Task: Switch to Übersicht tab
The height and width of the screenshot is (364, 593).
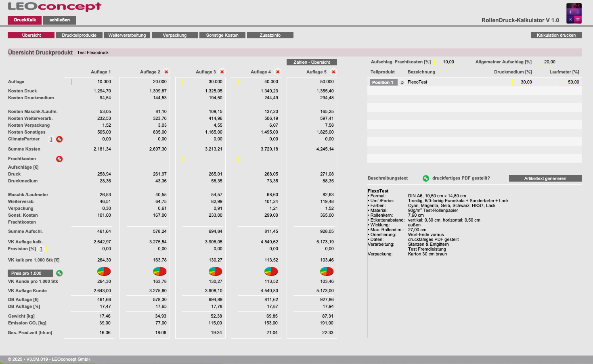Action: 31,35
